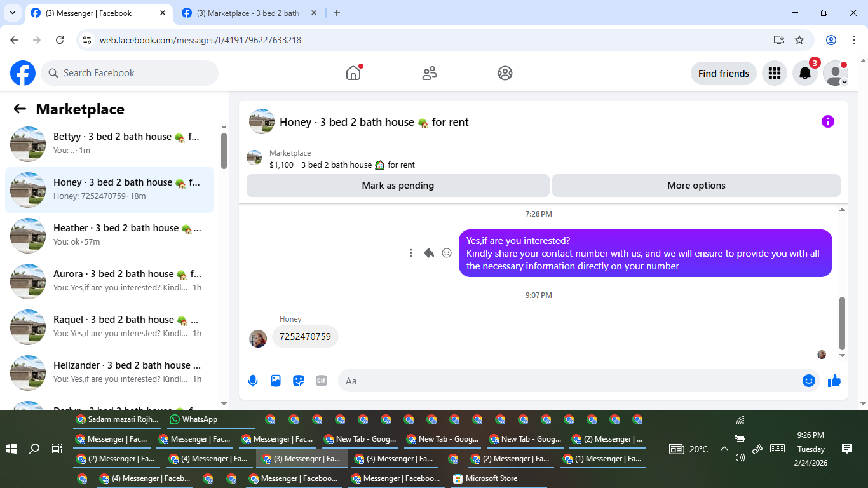View site information icon in address bar

[88, 40]
